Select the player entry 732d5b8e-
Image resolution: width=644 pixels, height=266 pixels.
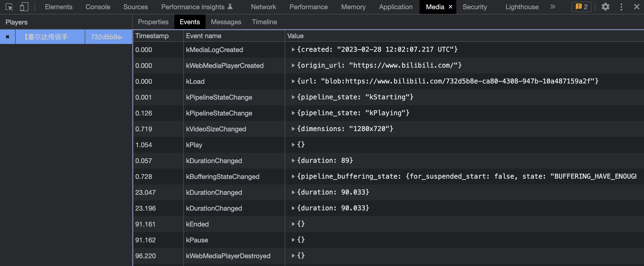point(107,37)
